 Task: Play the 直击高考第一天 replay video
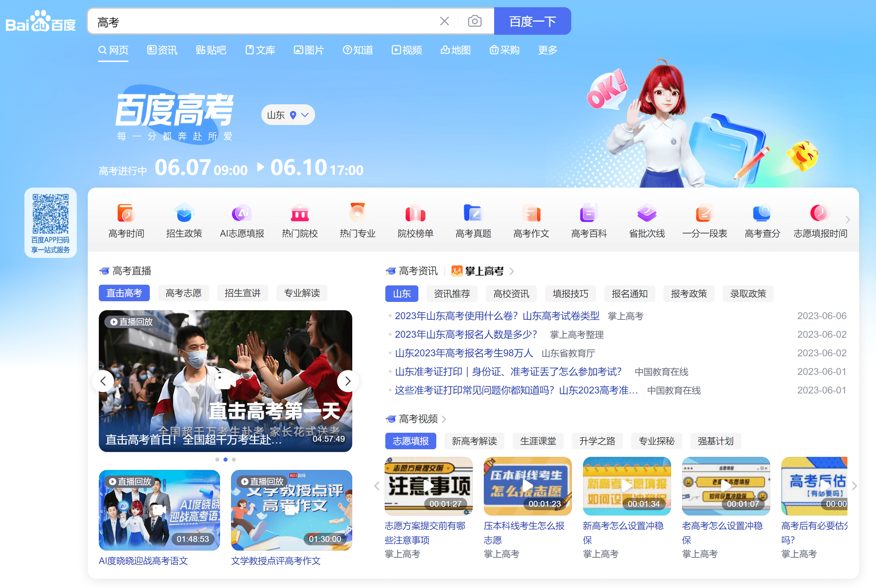click(226, 381)
